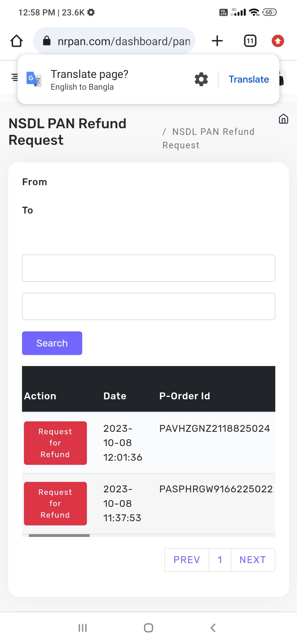Open translate settings gear icon
Viewport: 297px width, 644px height.
(201, 79)
